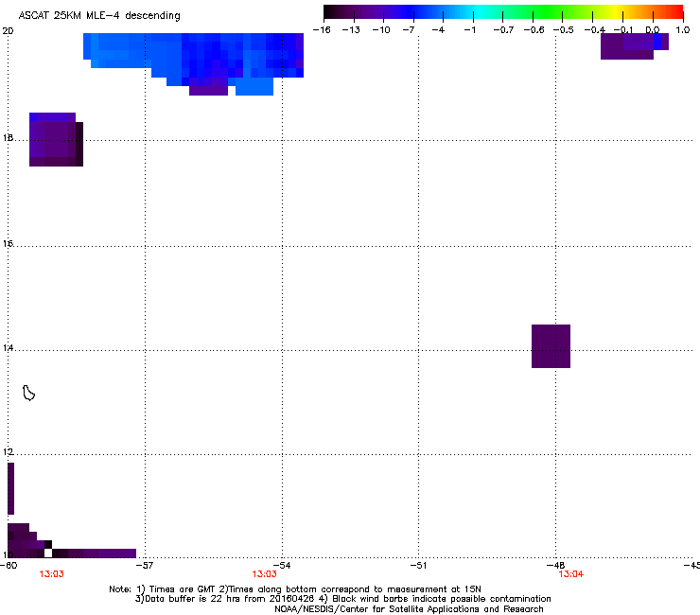700x615 pixels.
Task: Click the '-60' longitude axis label
Action: (9, 566)
